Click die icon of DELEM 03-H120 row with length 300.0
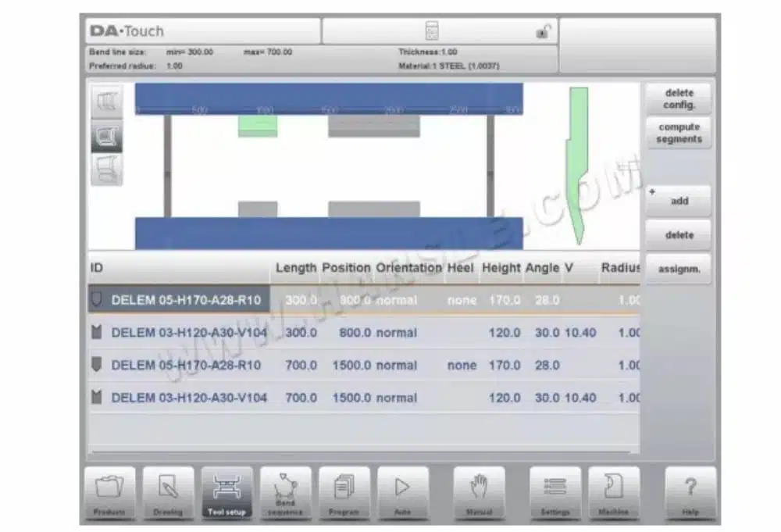Screen dimensions: 781x532 [x=97, y=332]
